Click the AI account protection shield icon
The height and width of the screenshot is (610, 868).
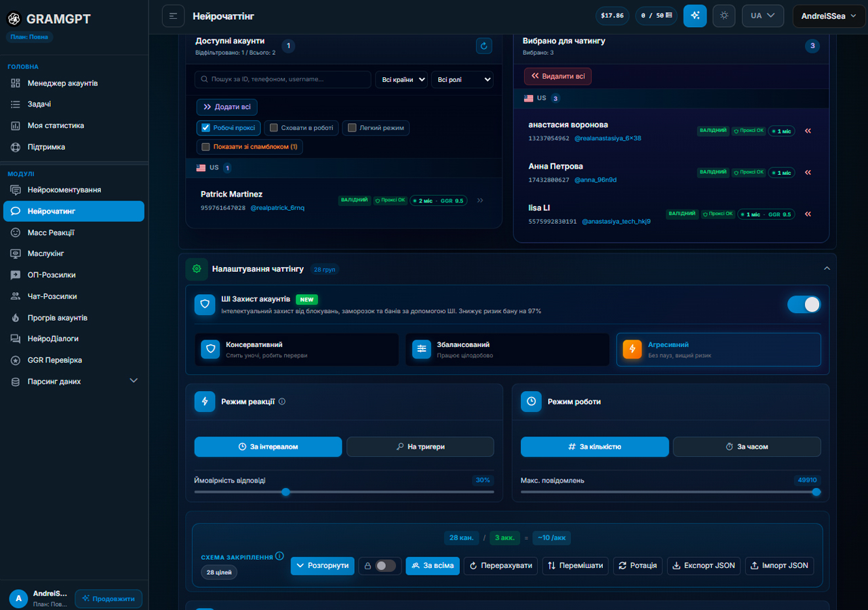tap(205, 304)
